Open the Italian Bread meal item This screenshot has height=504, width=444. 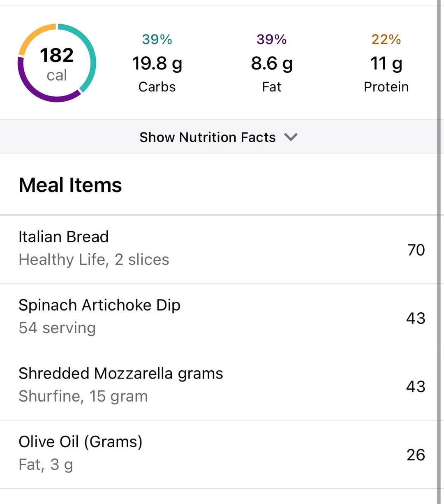(x=219, y=249)
